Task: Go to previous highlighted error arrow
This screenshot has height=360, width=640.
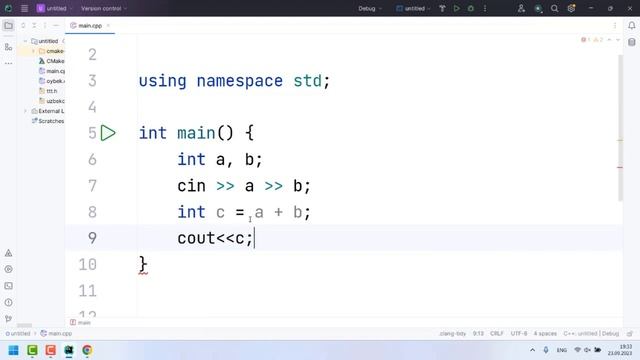Action: (x=609, y=40)
